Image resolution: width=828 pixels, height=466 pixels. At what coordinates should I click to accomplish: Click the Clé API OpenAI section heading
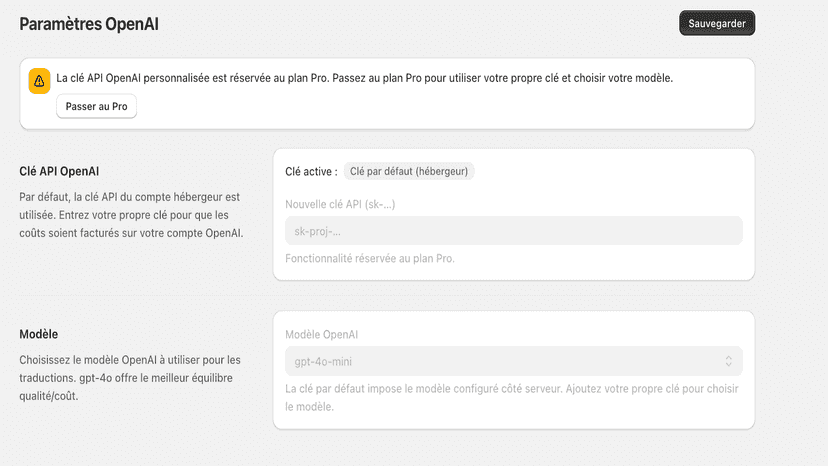(59, 171)
